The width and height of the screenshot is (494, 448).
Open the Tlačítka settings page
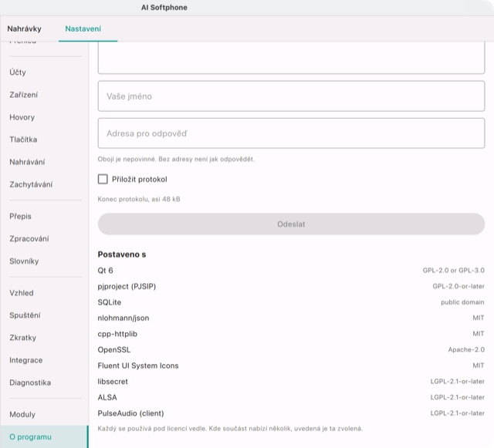coord(44,140)
